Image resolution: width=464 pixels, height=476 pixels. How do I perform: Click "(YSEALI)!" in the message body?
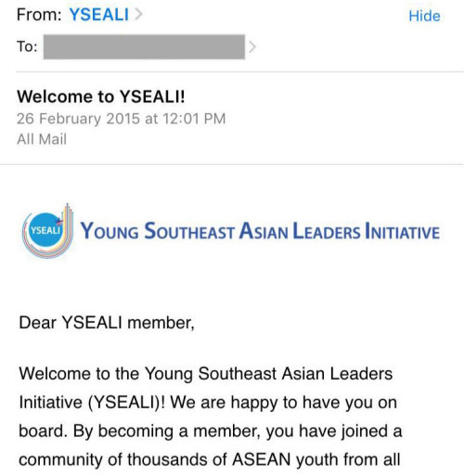click(126, 403)
